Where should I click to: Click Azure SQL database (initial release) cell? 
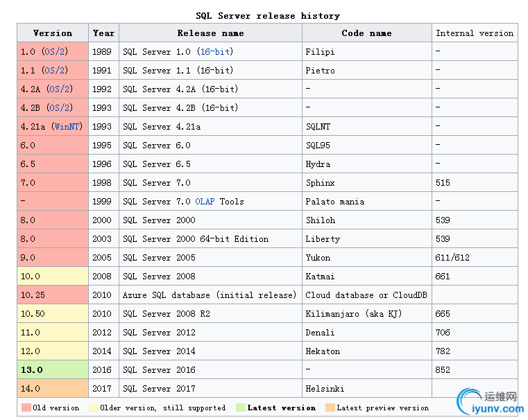(210, 295)
